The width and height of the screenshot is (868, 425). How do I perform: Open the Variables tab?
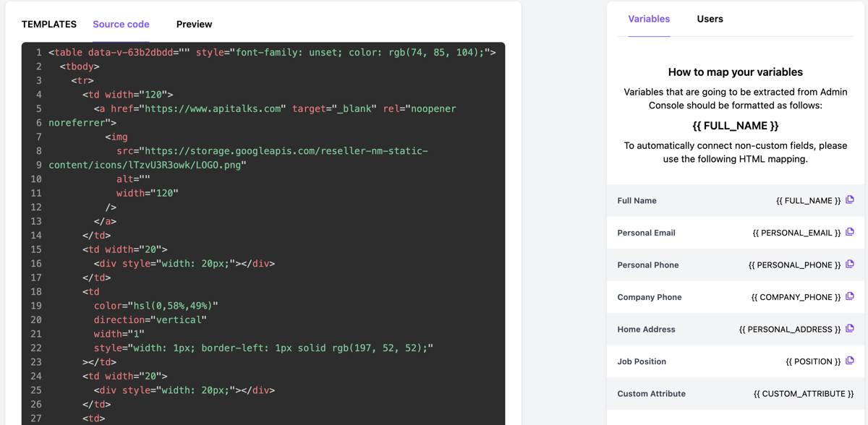click(649, 19)
